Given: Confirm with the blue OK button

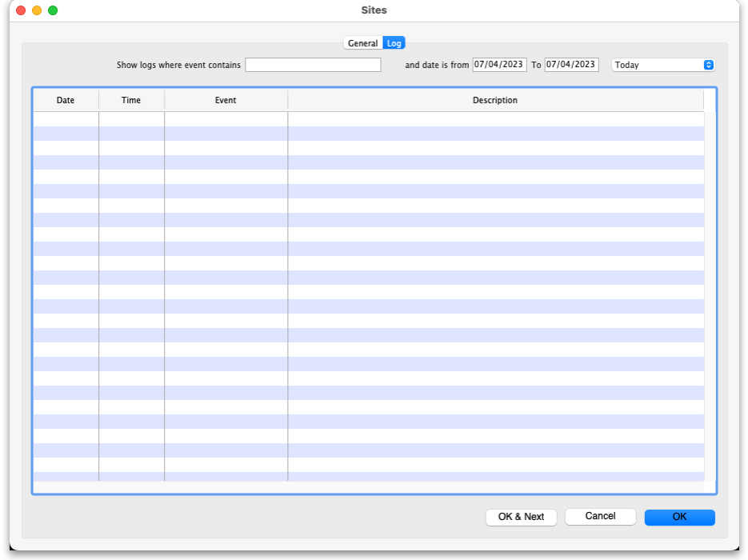Looking at the screenshot, I should tap(679, 517).
